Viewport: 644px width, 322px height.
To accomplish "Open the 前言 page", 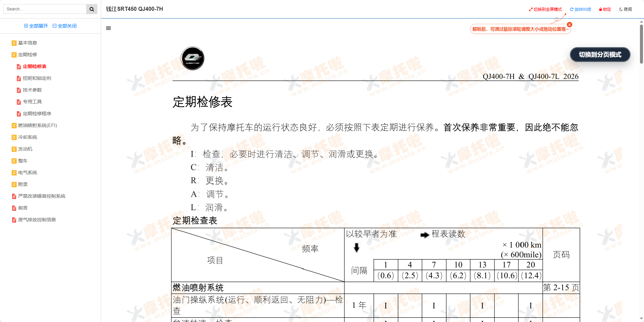I will [x=23, y=208].
